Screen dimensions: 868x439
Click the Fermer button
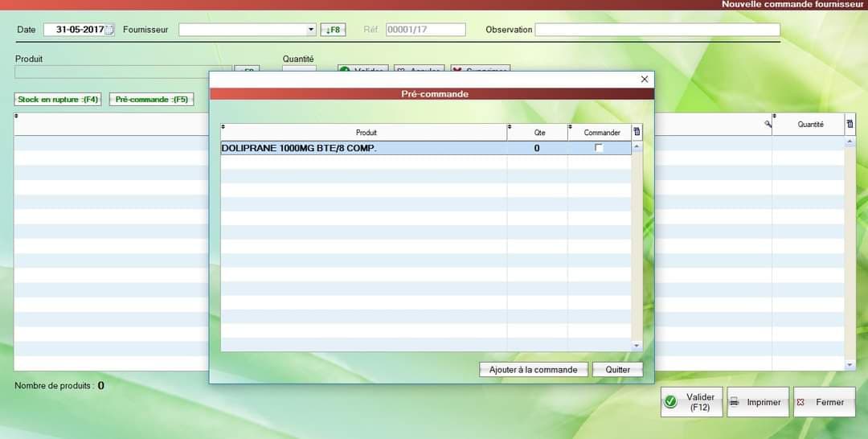click(825, 402)
